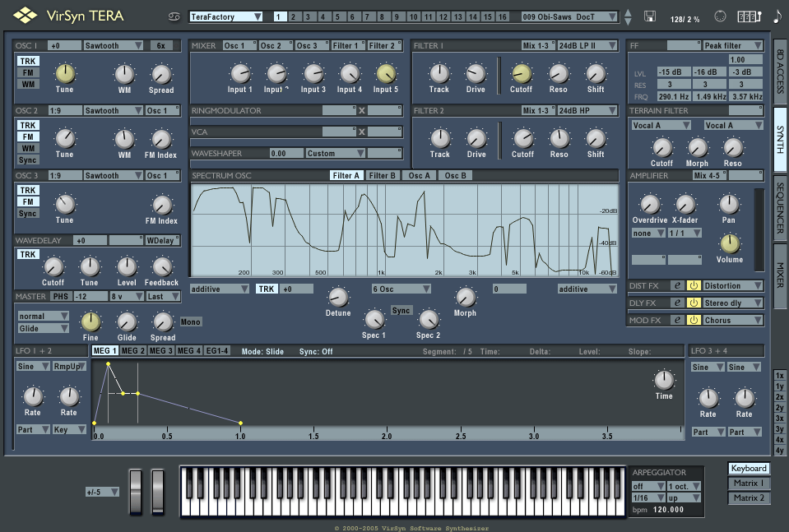Open the OSC 1 Sawtooth waveform dropdown
789x532 pixels.
tap(114, 45)
